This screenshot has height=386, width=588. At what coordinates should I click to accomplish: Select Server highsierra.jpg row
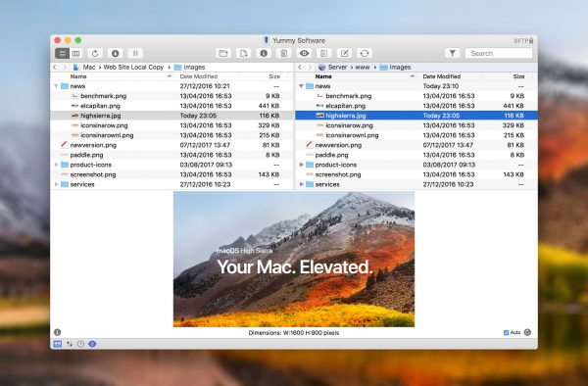point(416,116)
